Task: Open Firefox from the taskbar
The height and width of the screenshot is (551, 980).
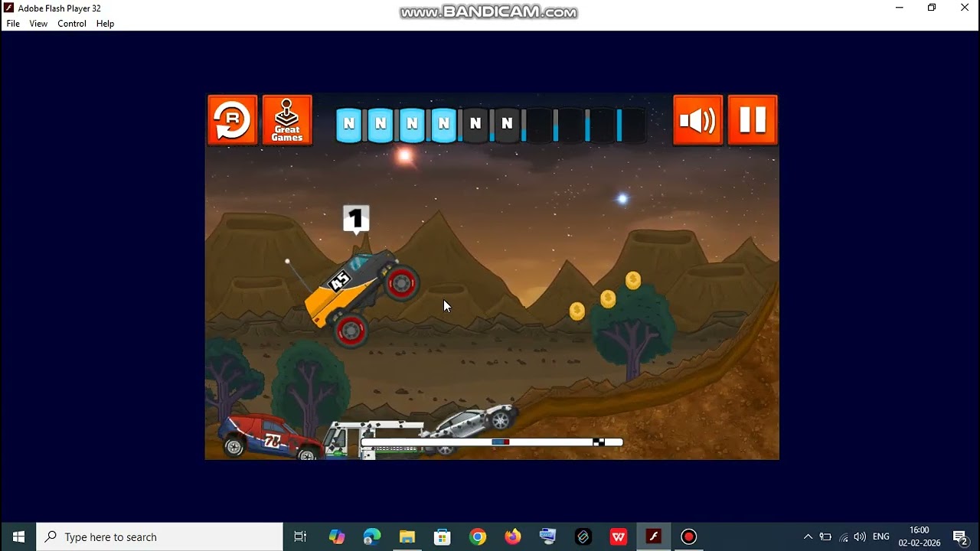Action: click(x=513, y=536)
